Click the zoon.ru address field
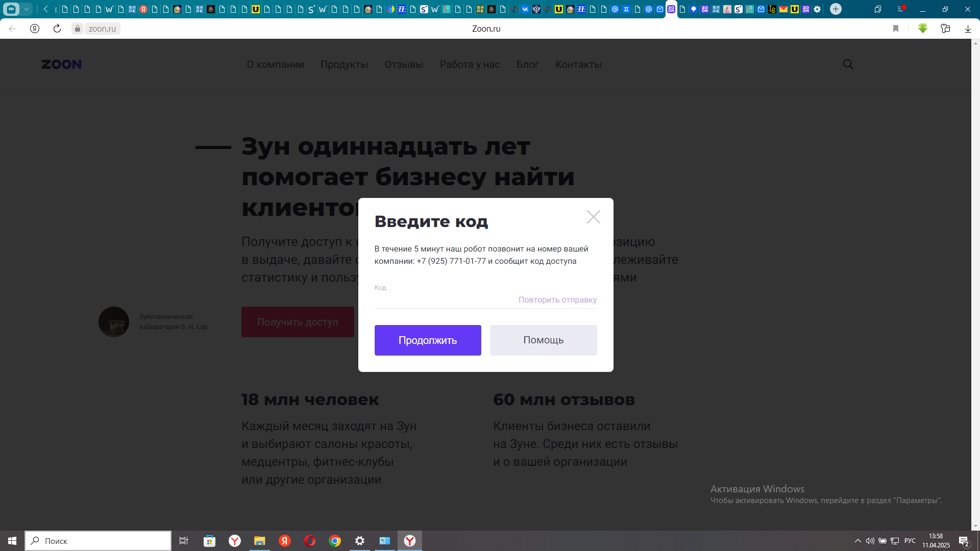Viewport: 980px width, 551px height. [x=102, y=29]
